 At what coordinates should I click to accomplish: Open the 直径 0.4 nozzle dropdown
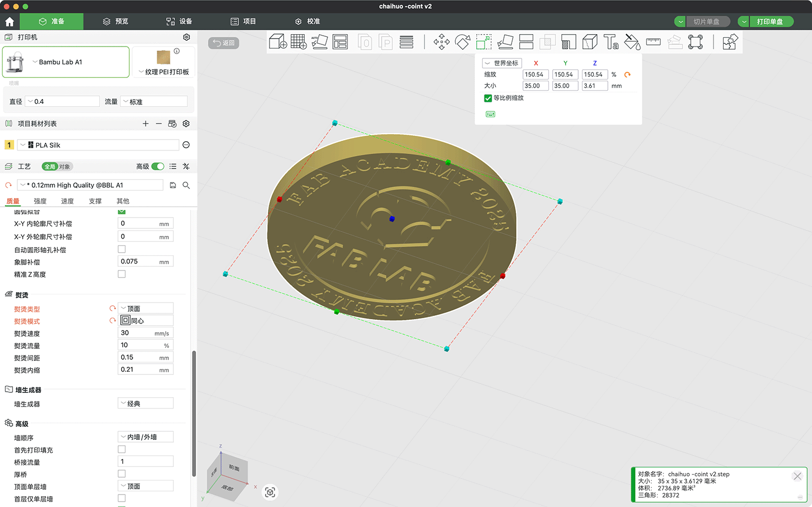pos(62,102)
